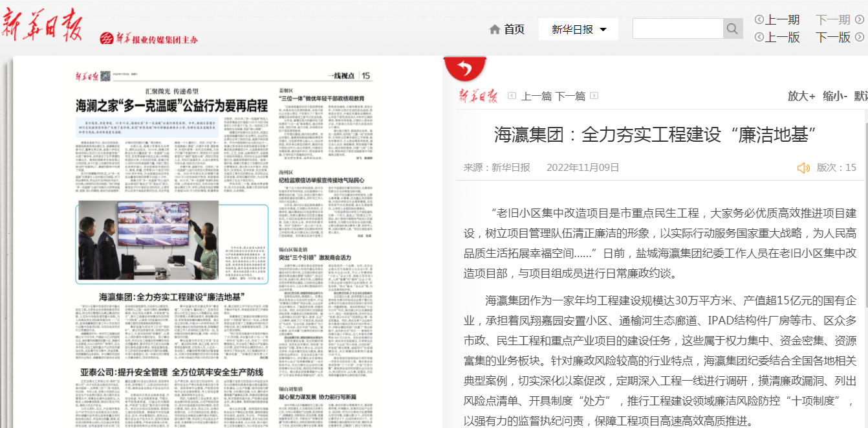Click the home icon beside 首页
The height and width of the screenshot is (428, 868).
tap(495, 29)
